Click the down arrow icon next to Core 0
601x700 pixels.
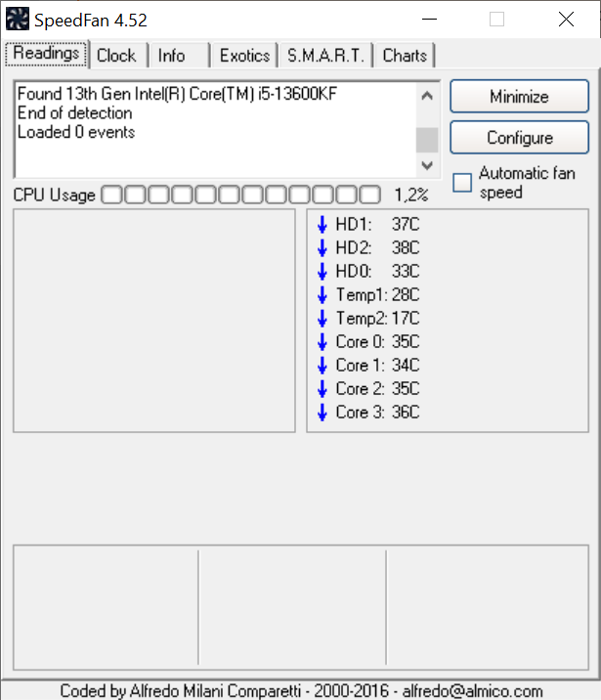point(322,342)
